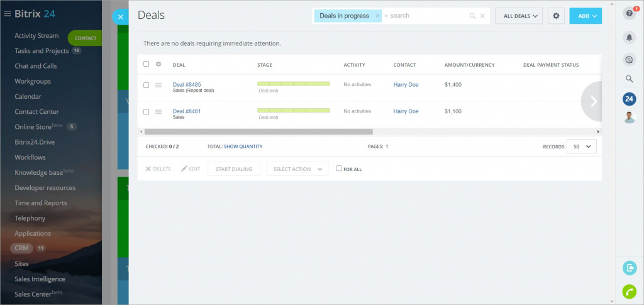Screen dimensions: 644x305
Task: Open Tasks and Projects in sidebar
Action: pos(42,51)
